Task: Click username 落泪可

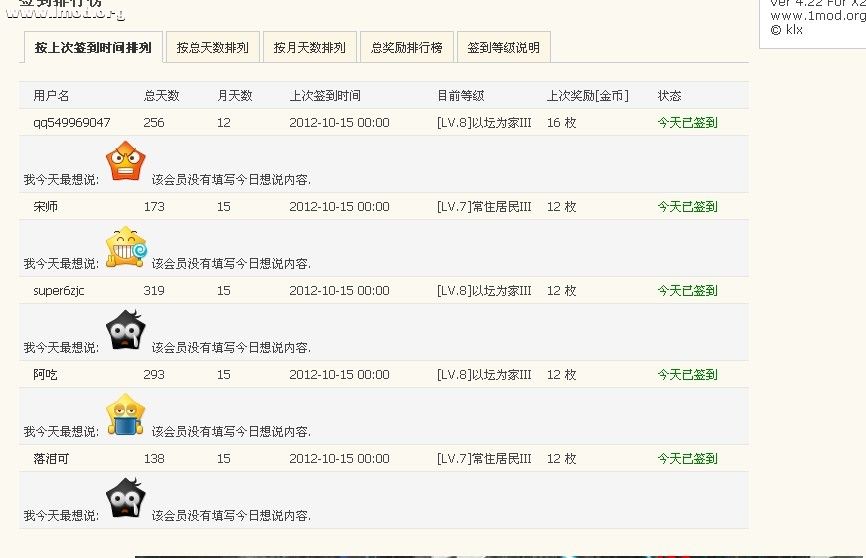Action: [52, 459]
